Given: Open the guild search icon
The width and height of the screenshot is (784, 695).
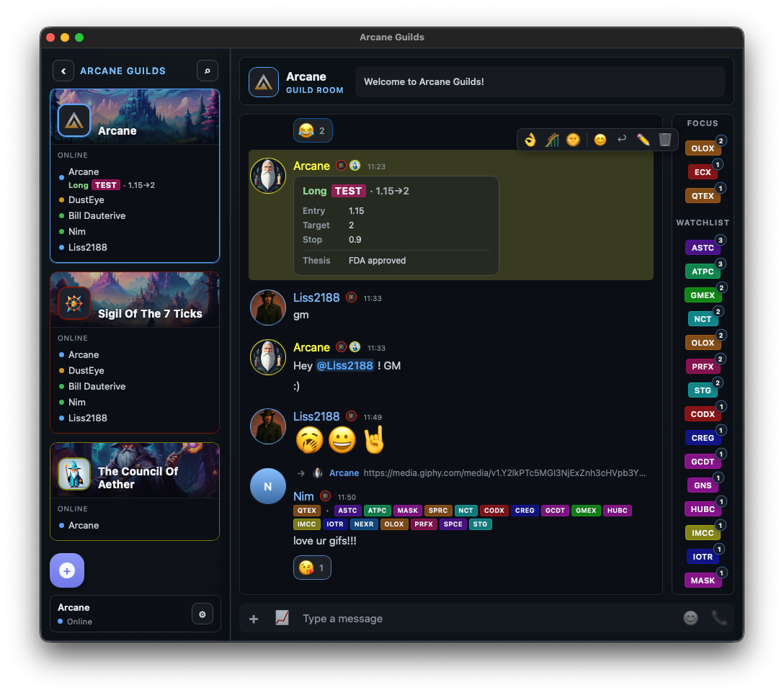Looking at the screenshot, I should click(207, 71).
